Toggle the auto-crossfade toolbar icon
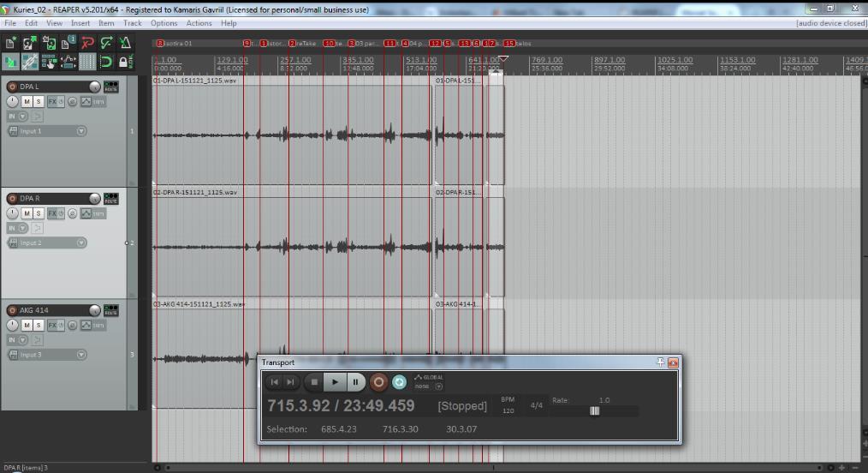Viewport: 868px width, 473px height. tap(10, 62)
